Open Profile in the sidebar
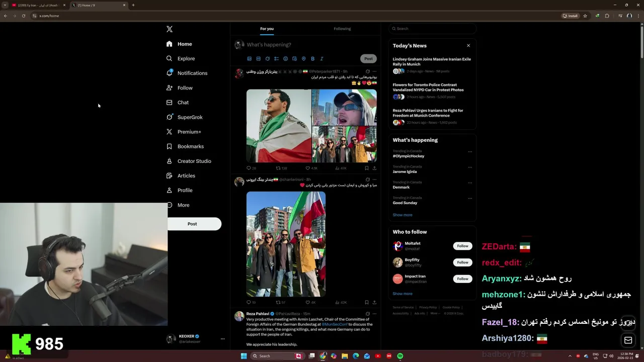 pos(180,190)
